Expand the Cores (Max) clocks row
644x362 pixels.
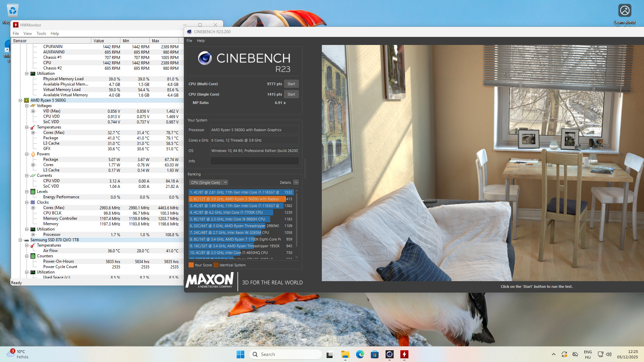(33, 208)
